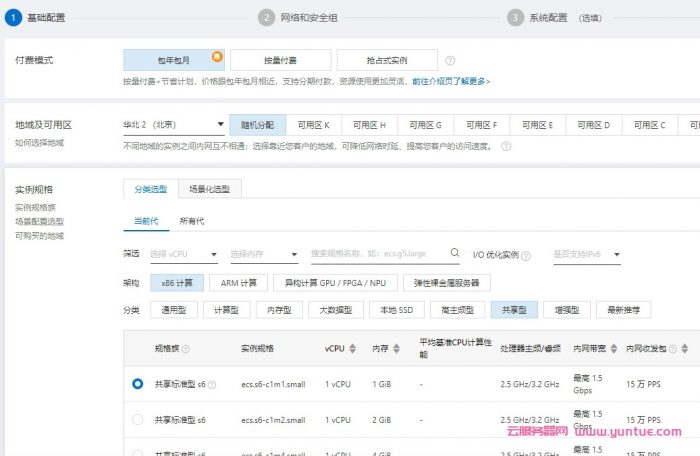
Task: Select the ecs.s6-c1m1.small radio button
Action: 138,384
